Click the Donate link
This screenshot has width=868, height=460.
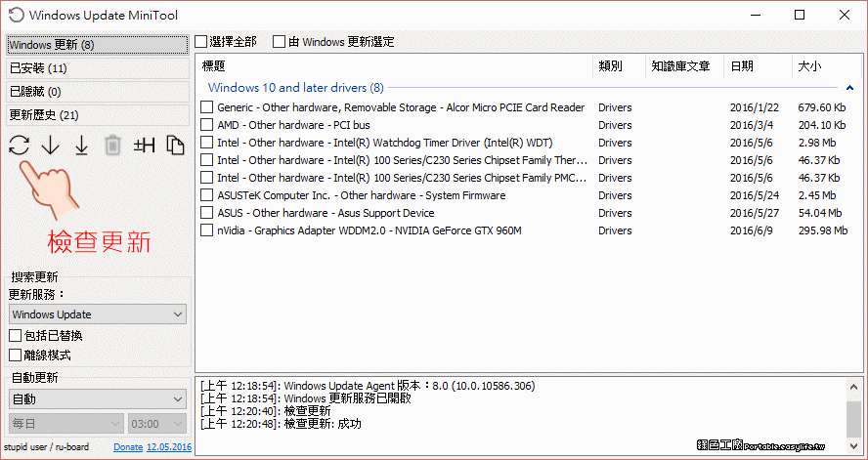point(127,447)
